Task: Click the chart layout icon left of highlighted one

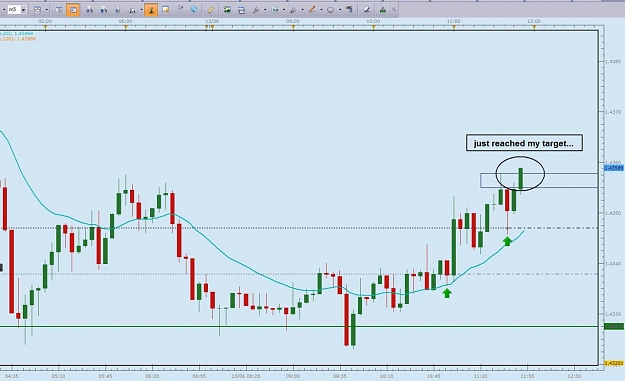Action: (x=59, y=10)
